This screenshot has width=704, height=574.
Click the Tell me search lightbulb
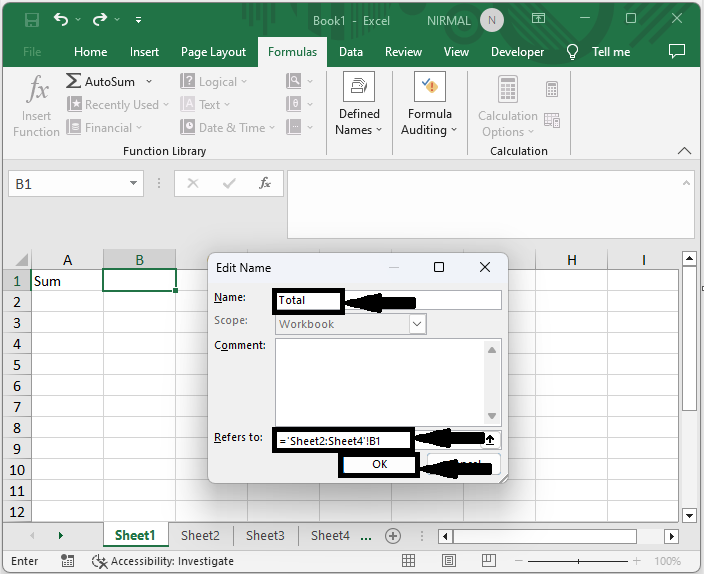coord(572,52)
